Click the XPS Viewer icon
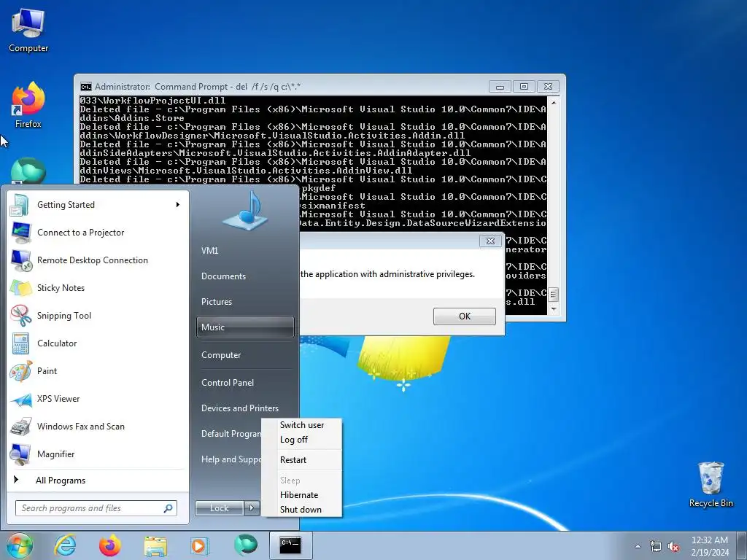 [20, 399]
